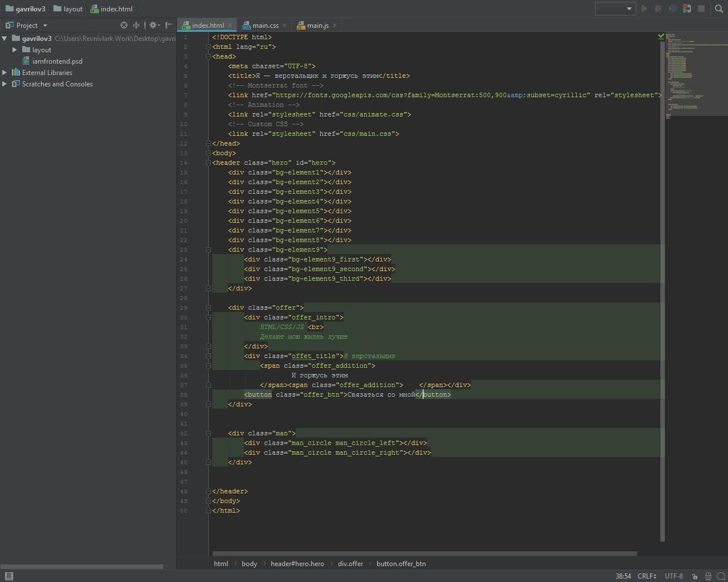Image resolution: width=728 pixels, height=582 pixels.
Task: Click line 29 div class="offer" code
Action: point(266,307)
